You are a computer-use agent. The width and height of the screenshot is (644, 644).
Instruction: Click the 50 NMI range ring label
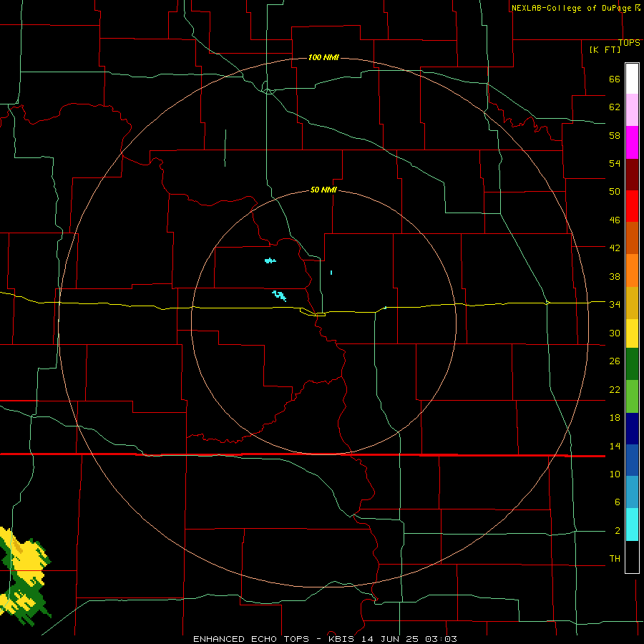tap(323, 190)
